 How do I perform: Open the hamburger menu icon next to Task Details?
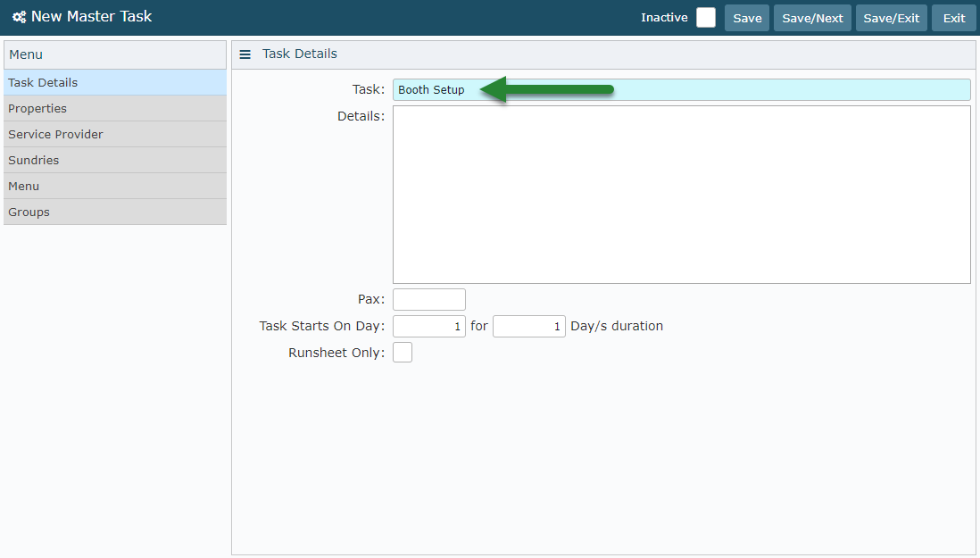coord(245,54)
